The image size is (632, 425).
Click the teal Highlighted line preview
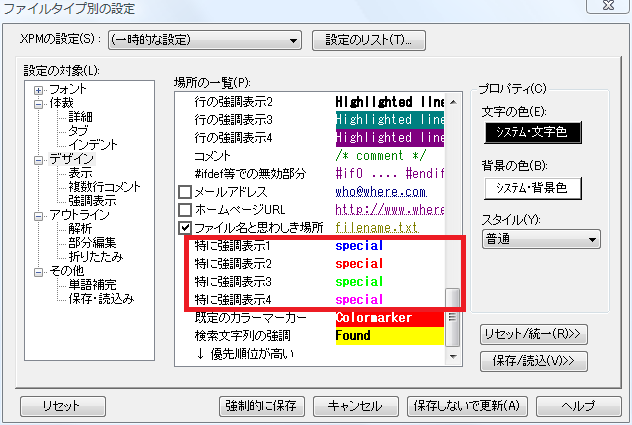coord(390,120)
